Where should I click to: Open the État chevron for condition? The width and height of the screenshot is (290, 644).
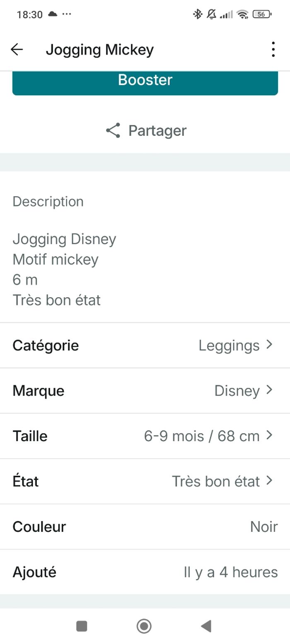[x=270, y=481]
